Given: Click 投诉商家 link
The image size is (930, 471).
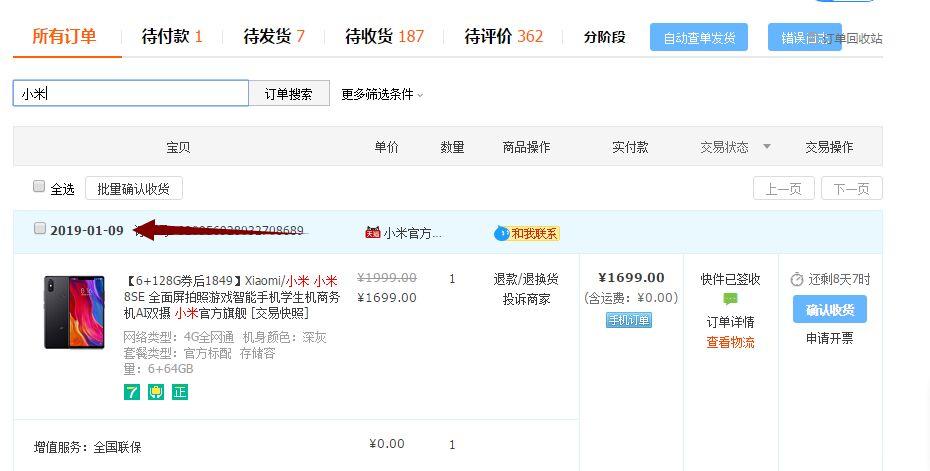Looking at the screenshot, I should point(526,300).
